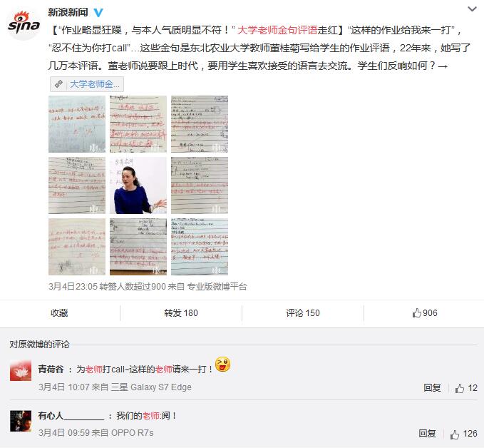Open the last homework thumbnail in the grid

pos(200,247)
